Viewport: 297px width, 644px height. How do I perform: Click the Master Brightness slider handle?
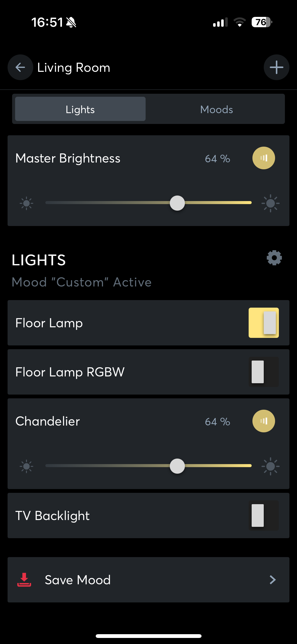click(177, 203)
